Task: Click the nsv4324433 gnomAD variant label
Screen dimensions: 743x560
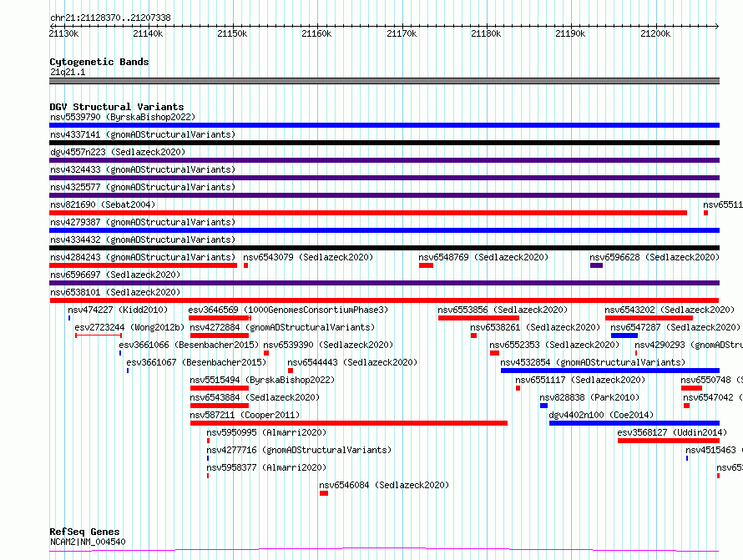Action: click(x=143, y=169)
